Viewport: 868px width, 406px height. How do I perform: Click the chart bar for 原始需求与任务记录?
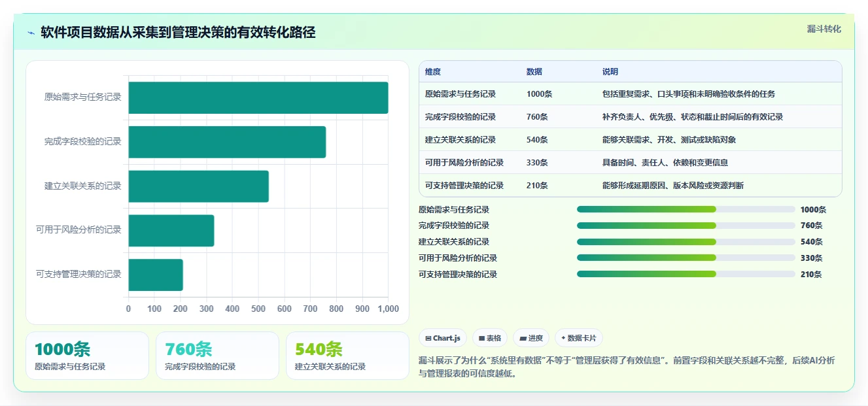pos(258,97)
